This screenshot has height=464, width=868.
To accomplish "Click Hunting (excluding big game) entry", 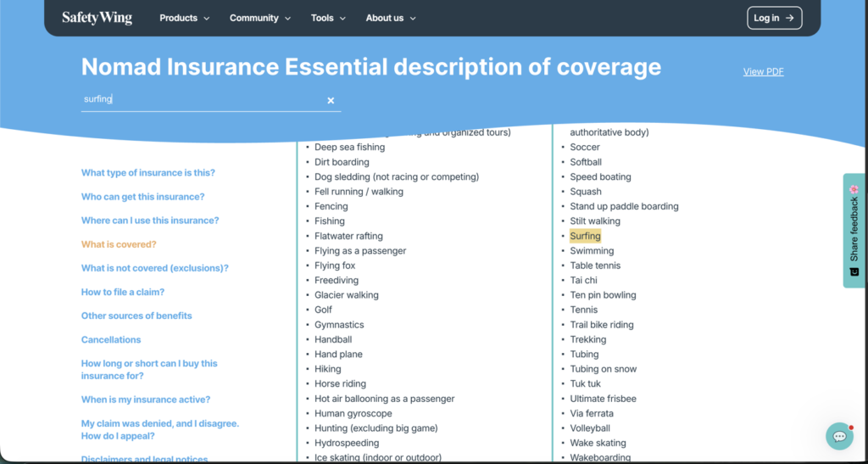I will click(x=376, y=428).
